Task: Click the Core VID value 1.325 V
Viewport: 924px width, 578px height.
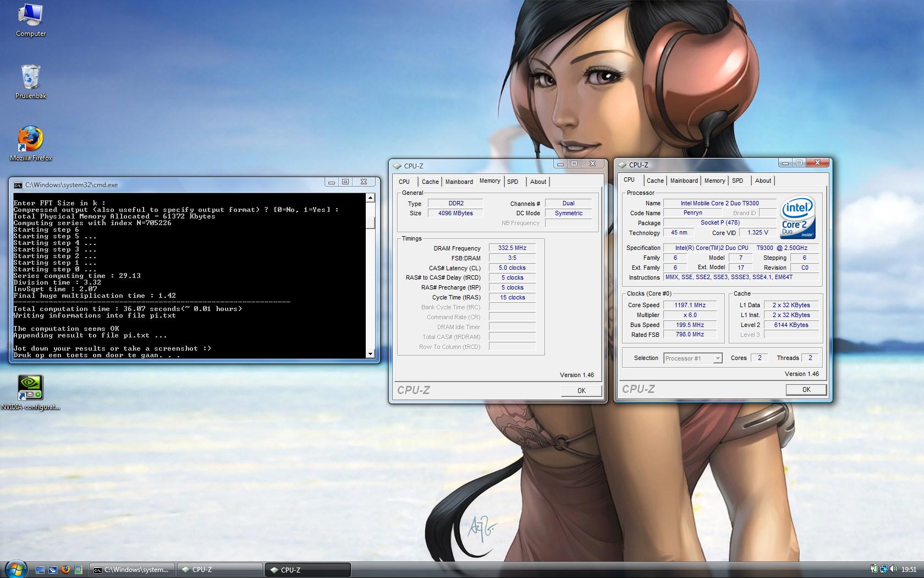Action: pos(758,233)
